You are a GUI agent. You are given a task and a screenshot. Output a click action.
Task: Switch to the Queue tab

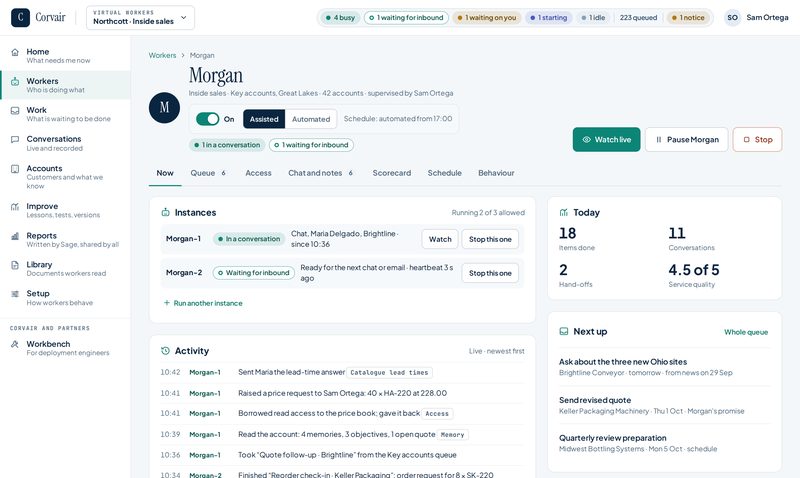[208, 173]
